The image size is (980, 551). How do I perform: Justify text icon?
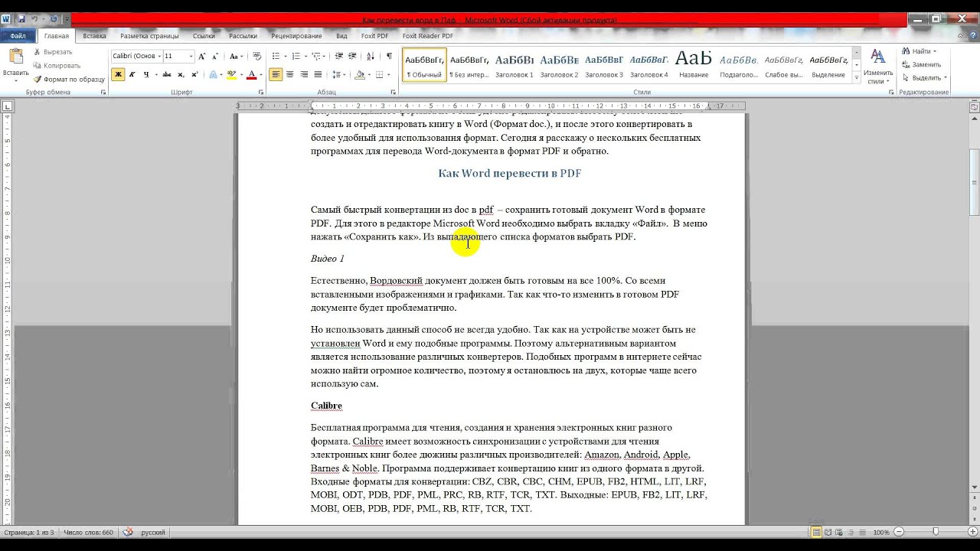[318, 75]
